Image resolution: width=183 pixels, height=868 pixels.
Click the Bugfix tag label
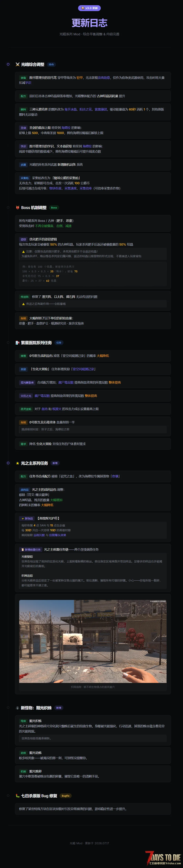point(66,796)
